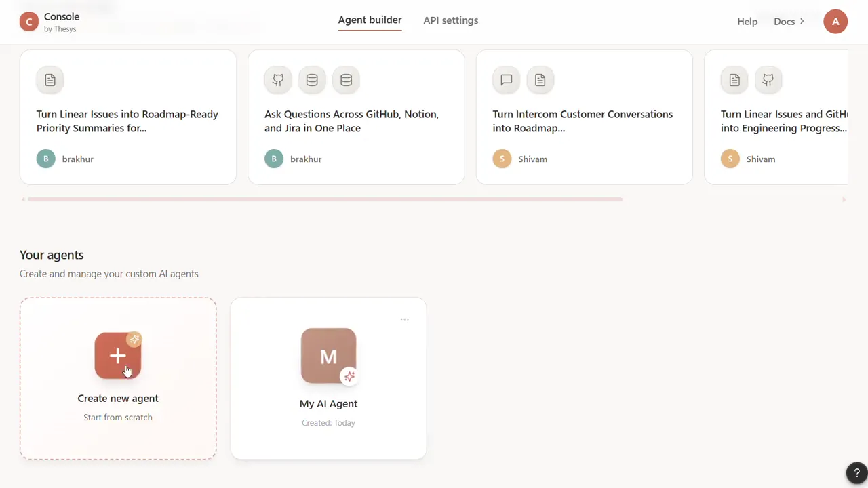The width and height of the screenshot is (868, 488).
Task: Click the document icon on the Engineering Progress card
Action: point(734,80)
